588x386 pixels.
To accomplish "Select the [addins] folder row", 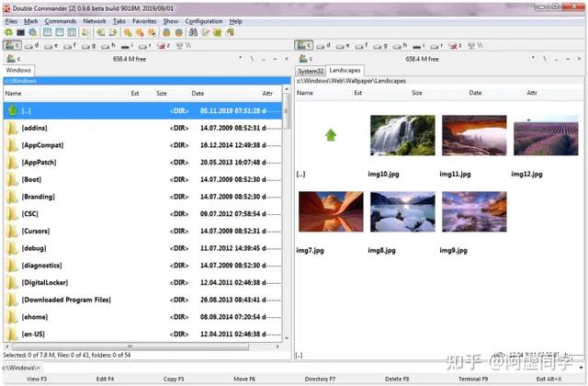I will (x=142, y=128).
